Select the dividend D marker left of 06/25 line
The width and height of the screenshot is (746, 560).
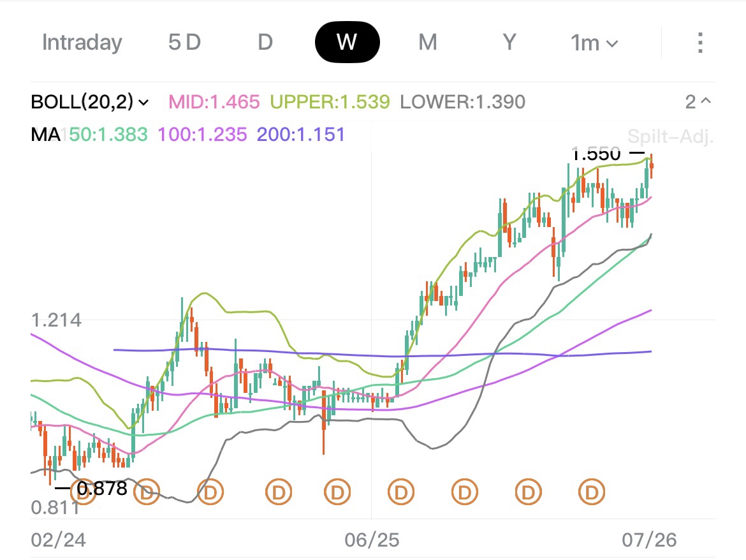337,492
